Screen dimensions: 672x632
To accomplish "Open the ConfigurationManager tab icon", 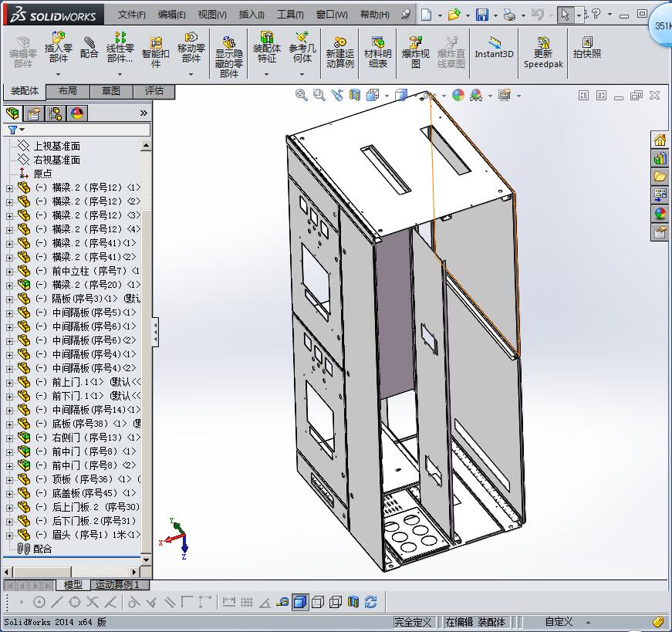I will pos(56,113).
